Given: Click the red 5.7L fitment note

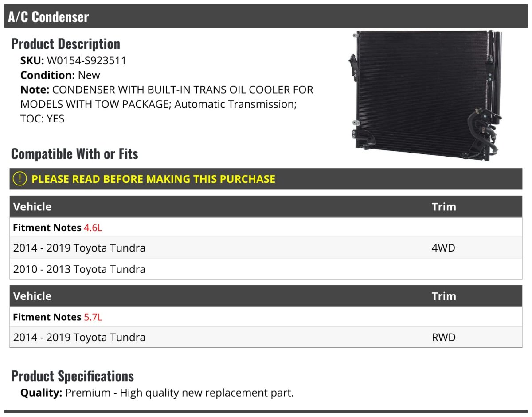Looking at the screenshot, I should coord(93,317).
